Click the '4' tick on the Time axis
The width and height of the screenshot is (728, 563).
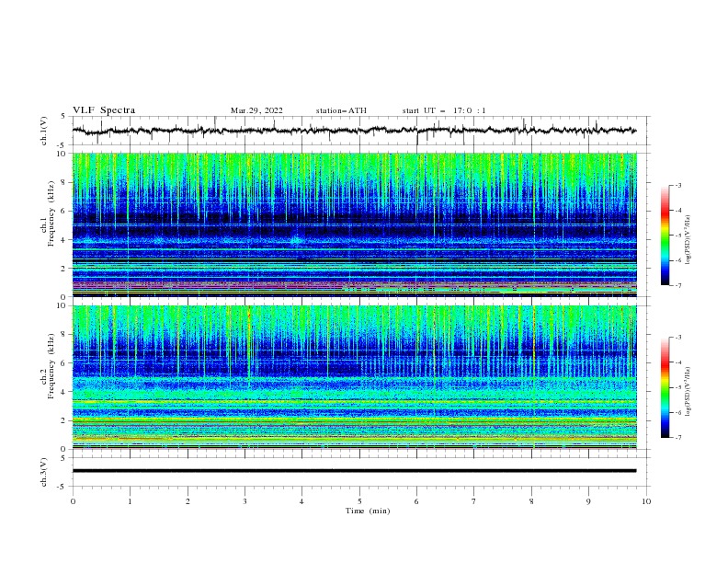click(x=301, y=501)
